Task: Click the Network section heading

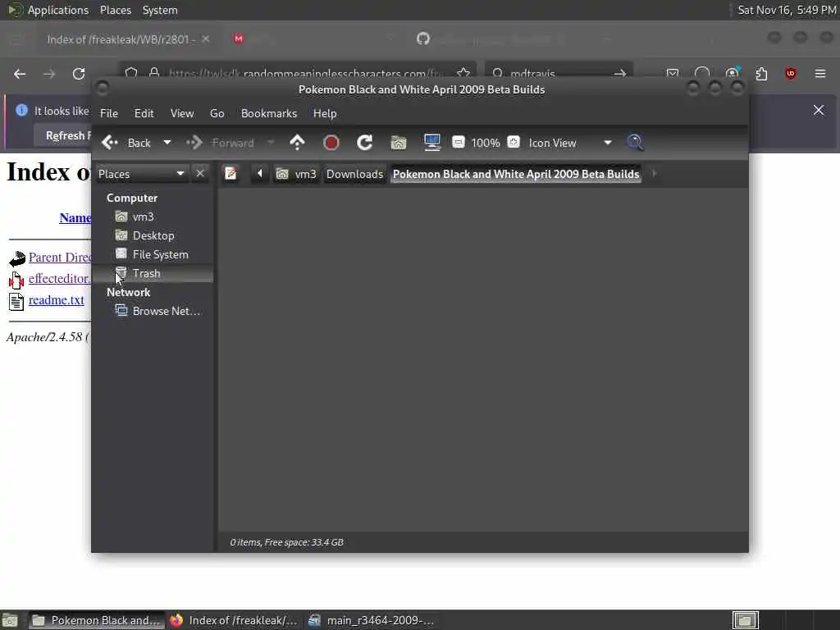Action: pos(128,293)
